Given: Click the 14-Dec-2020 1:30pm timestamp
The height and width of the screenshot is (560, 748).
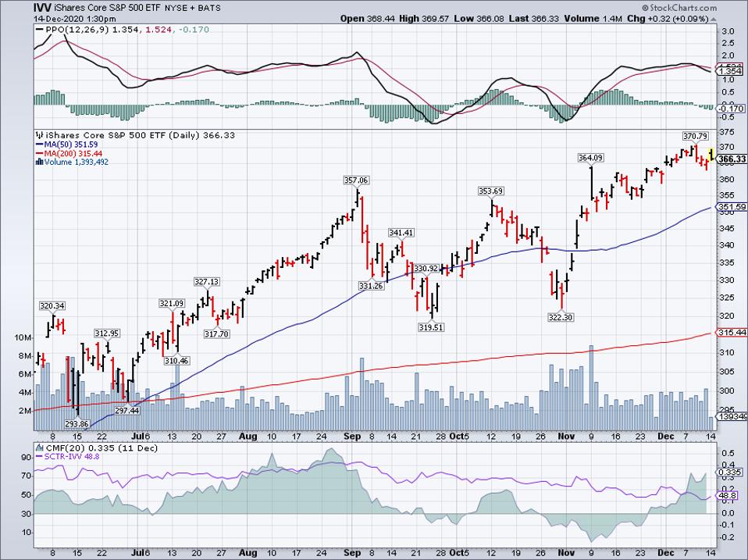Looking at the screenshot, I should click(x=75, y=19).
